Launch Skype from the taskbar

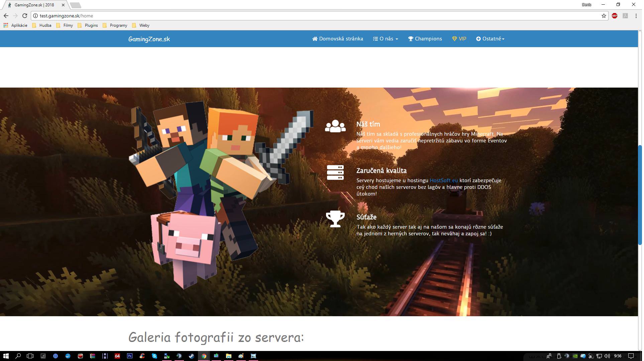(x=154, y=356)
